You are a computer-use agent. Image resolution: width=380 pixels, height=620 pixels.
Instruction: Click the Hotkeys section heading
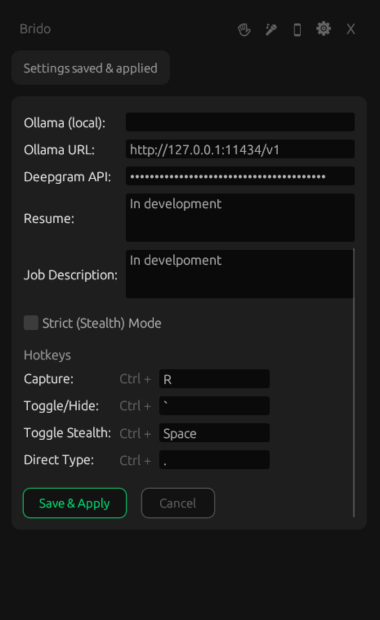tap(47, 355)
